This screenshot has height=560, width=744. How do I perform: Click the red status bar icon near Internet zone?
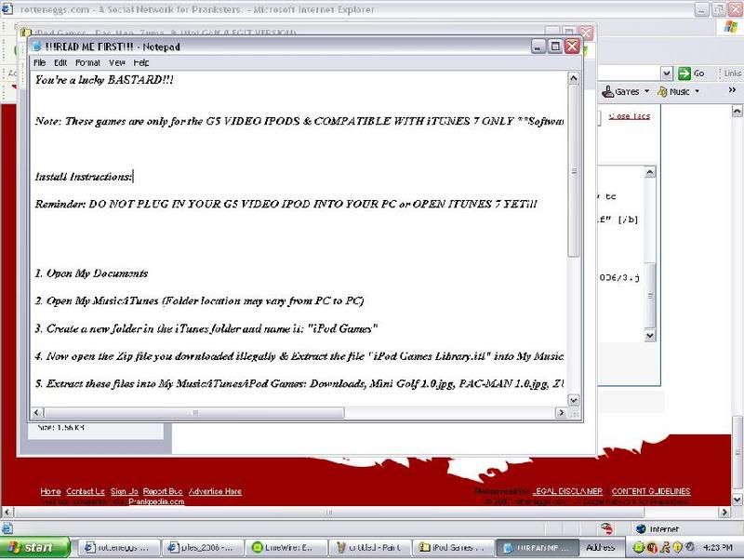tap(606, 528)
